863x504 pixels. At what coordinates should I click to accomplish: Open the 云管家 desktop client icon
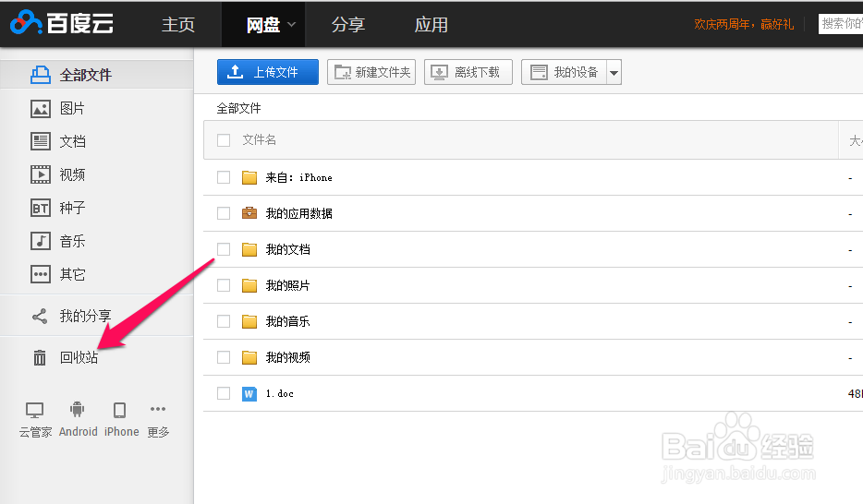[35, 410]
